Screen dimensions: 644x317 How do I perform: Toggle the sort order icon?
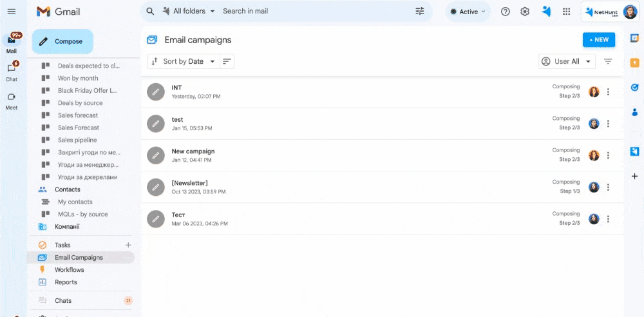pos(227,62)
